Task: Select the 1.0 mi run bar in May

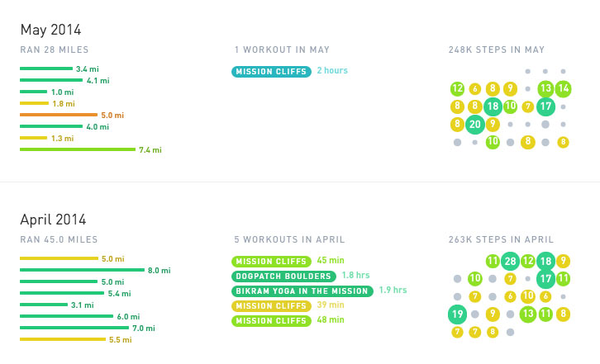Action: pyautogui.click(x=33, y=92)
